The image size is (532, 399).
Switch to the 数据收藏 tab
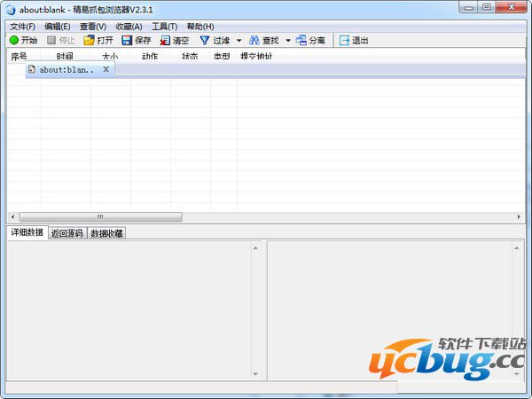pyautogui.click(x=106, y=234)
